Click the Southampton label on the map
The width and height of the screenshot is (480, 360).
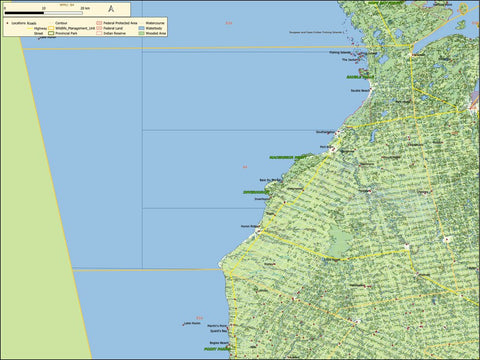point(325,132)
